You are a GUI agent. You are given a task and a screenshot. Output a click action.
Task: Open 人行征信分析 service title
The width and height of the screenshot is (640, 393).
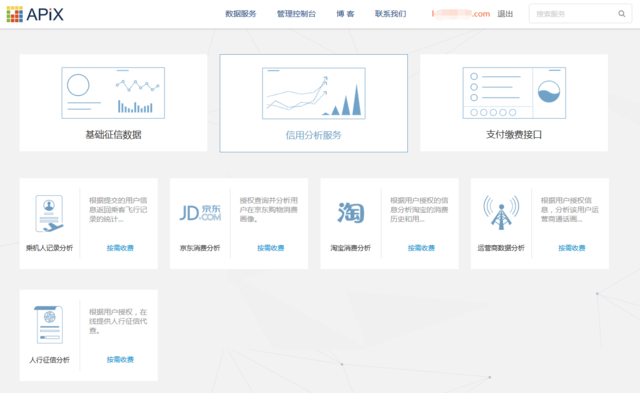[49, 360]
